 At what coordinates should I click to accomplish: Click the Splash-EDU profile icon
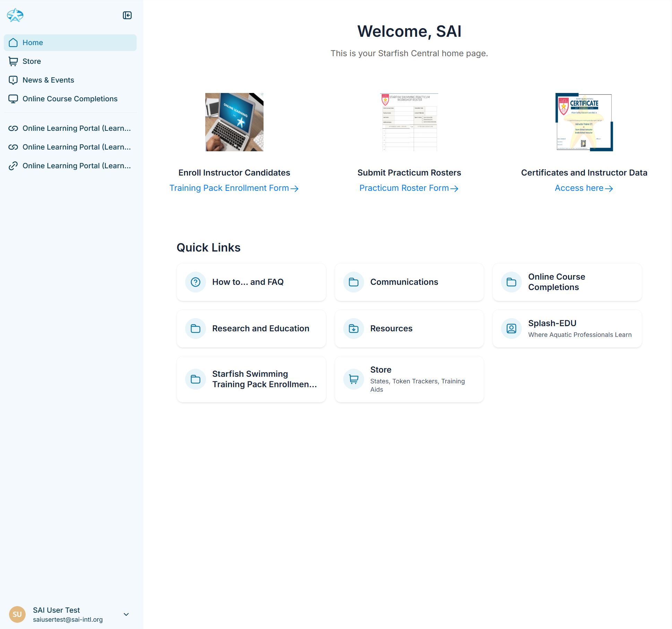point(511,329)
